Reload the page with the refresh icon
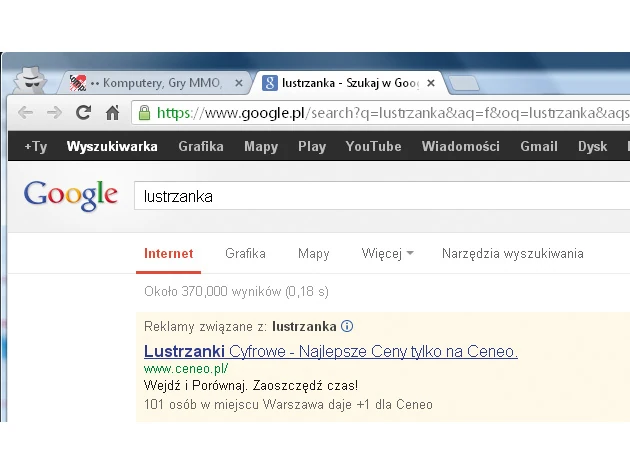Image resolution: width=630 pixels, height=473 pixels. tap(84, 113)
